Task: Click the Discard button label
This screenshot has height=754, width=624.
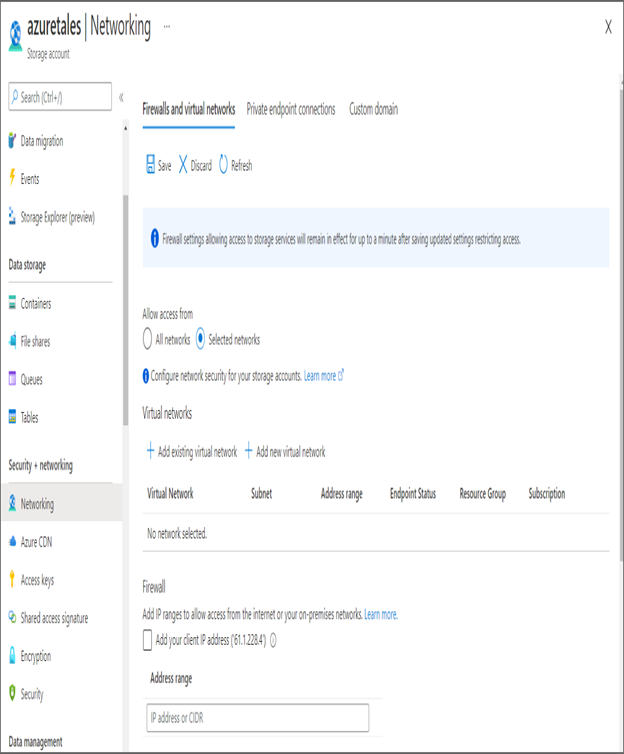Action: [x=201, y=166]
